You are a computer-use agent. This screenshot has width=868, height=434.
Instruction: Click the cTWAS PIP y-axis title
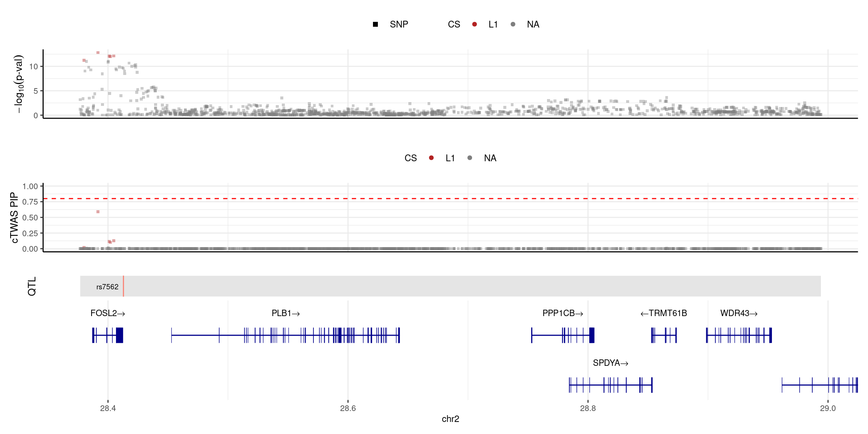click(14, 217)
